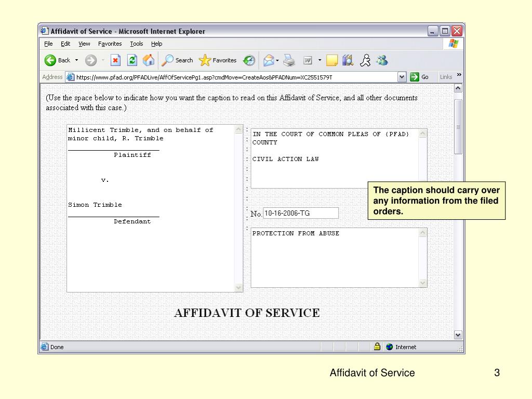The image size is (532, 399).
Task: Open the Favorites star toolbar button
Action: pyautogui.click(x=218, y=60)
